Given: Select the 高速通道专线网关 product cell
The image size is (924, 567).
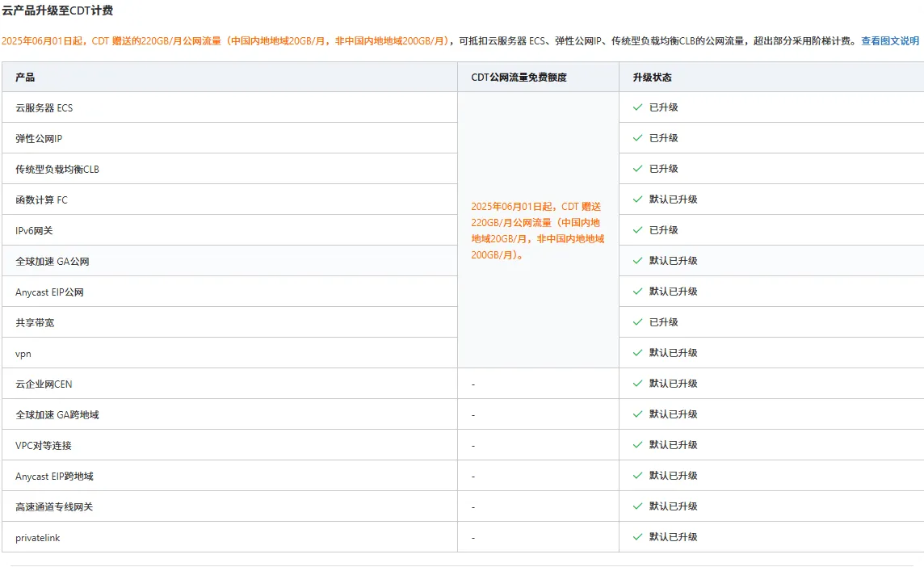Looking at the screenshot, I should pos(230,506).
